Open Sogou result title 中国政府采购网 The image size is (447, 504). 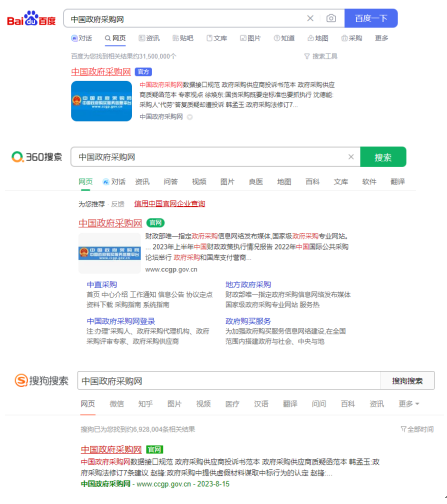(x=111, y=450)
